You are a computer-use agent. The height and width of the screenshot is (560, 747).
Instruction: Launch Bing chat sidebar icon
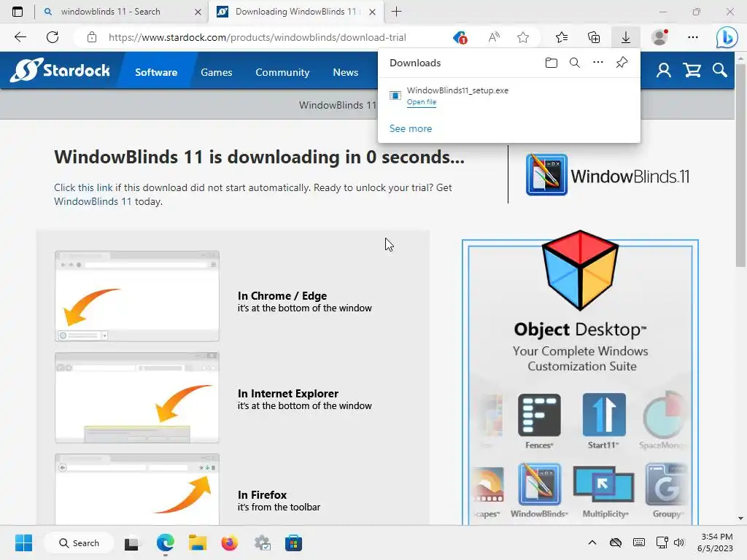point(727,37)
